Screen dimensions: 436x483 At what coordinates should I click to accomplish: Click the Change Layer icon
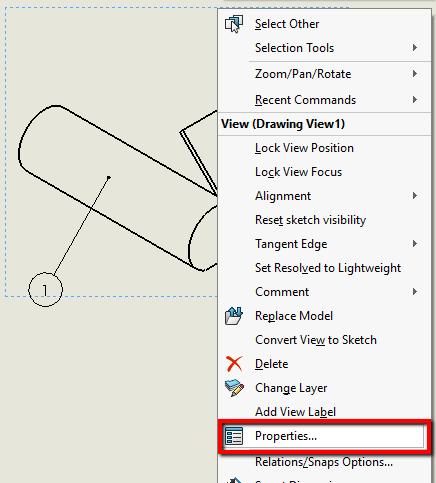234,388
